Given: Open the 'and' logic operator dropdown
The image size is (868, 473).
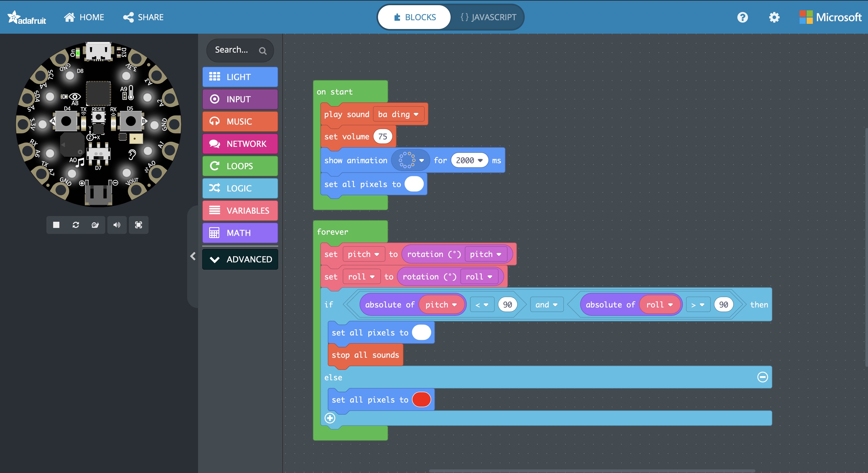Looking at the screenshot, I should click(547, 305).
